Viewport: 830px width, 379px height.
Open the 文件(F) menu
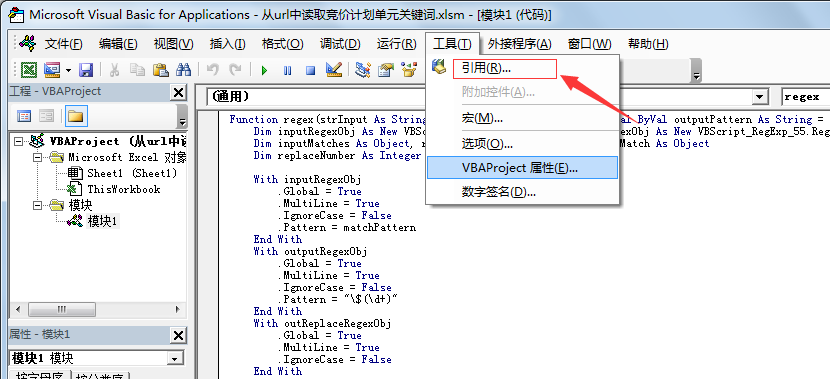click(64, 44)
